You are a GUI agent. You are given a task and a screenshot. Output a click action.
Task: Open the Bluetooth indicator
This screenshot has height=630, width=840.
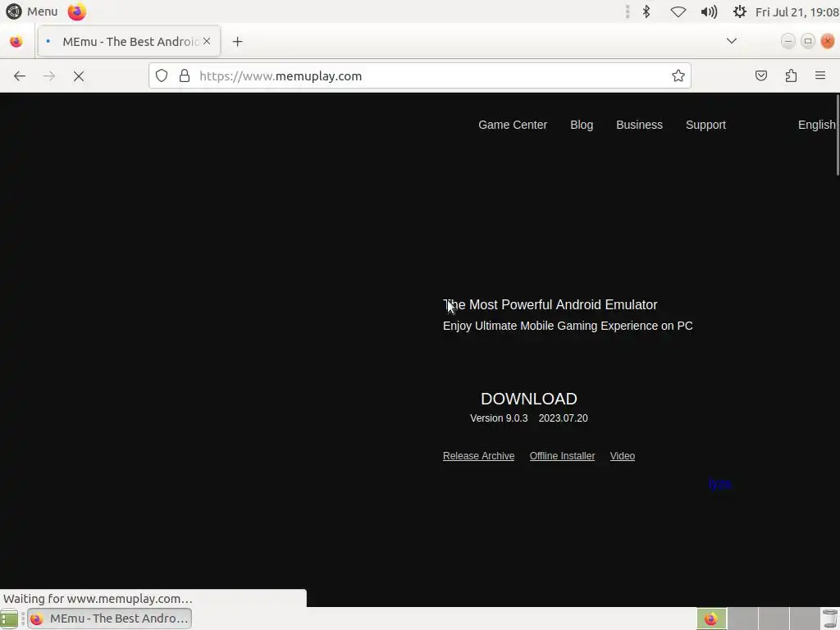pos(646,11)
